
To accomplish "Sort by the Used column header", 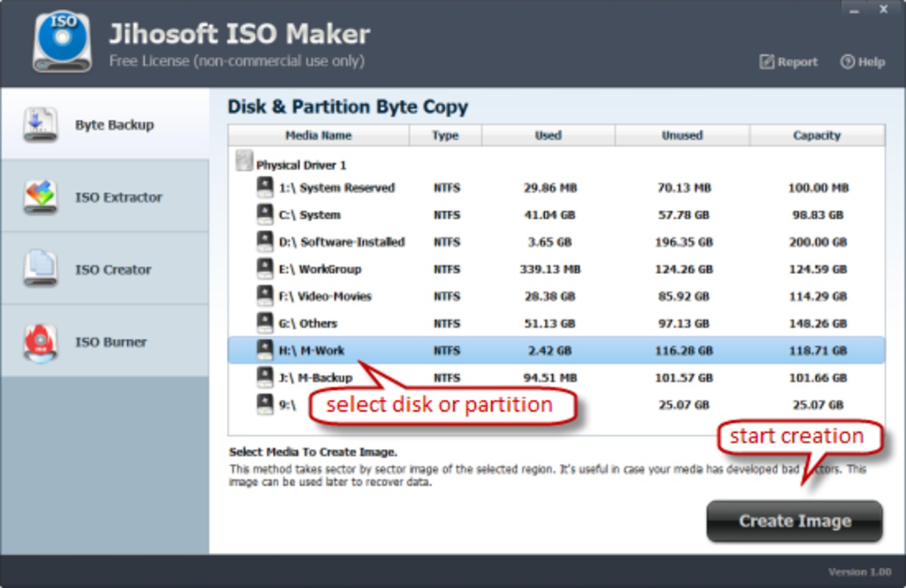I will (x=549, y=135).
